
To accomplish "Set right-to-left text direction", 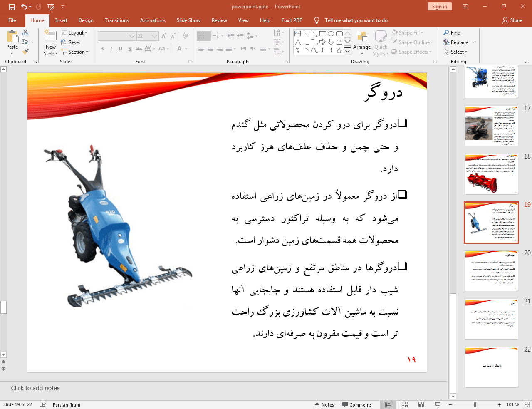I will [253, 49].
